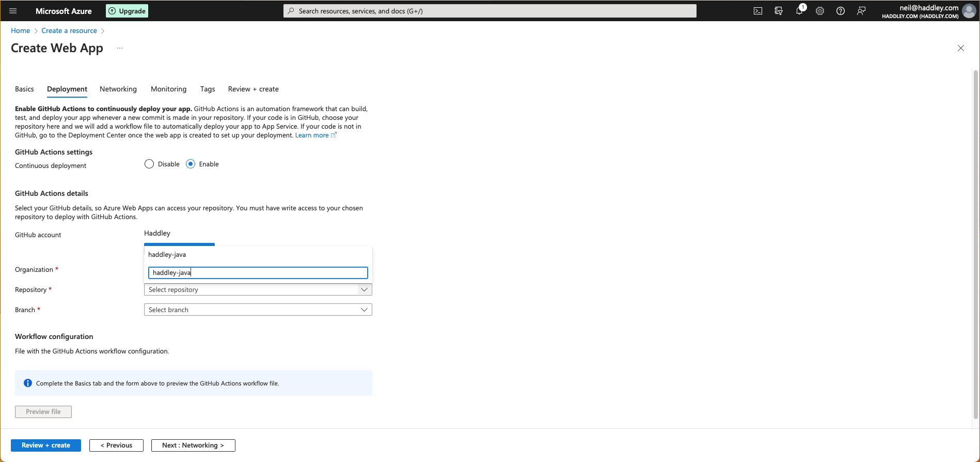Screen dimensions: 980x462
Task: Select Disable for continuous deployment
Action: 149,164
